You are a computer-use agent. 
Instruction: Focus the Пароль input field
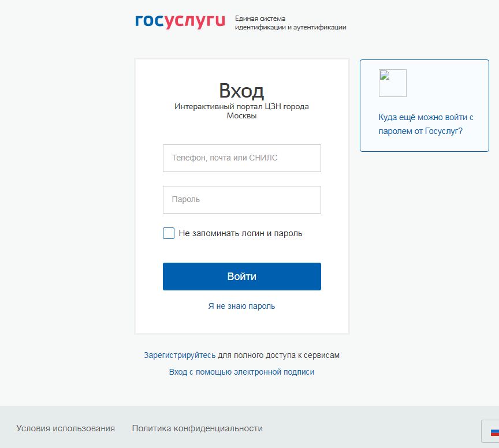tap(242, 200)
